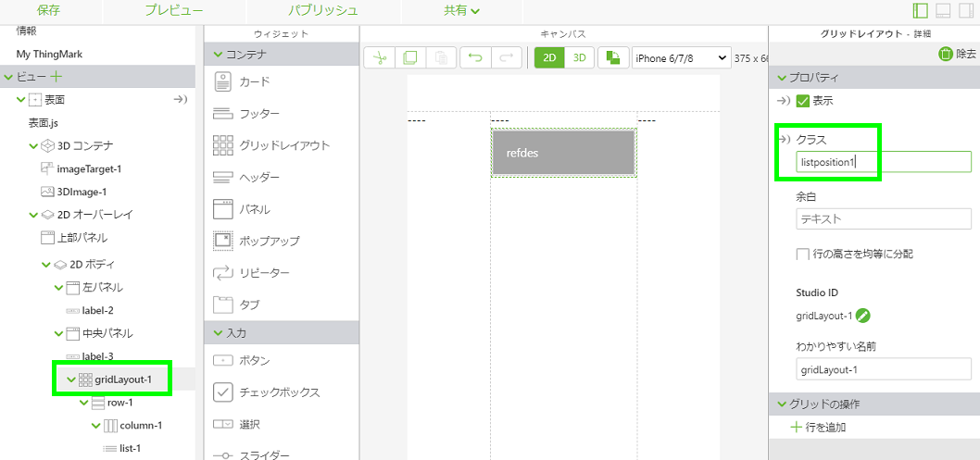Select the ヘッダー widget
Image resolution: width=980 pixels, height=460 pixels.
(246, 178)
